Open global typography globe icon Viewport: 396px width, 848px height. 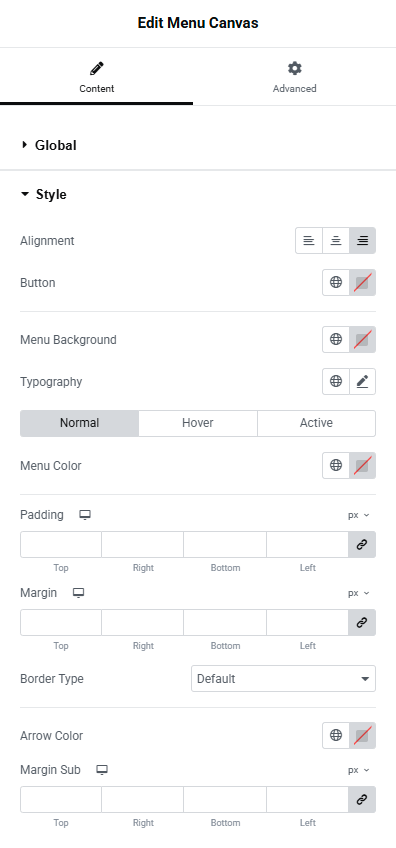pyautogui.click(x=336, y=381)
